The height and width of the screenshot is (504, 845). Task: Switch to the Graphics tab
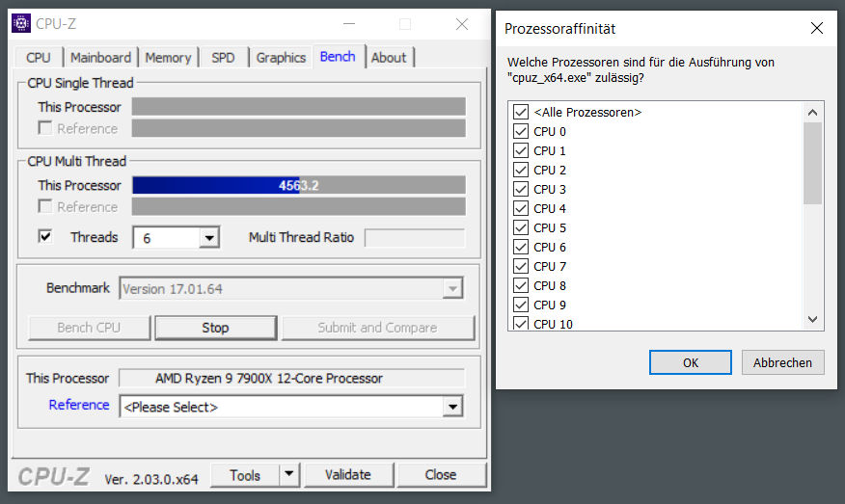(x=281, y=58)
